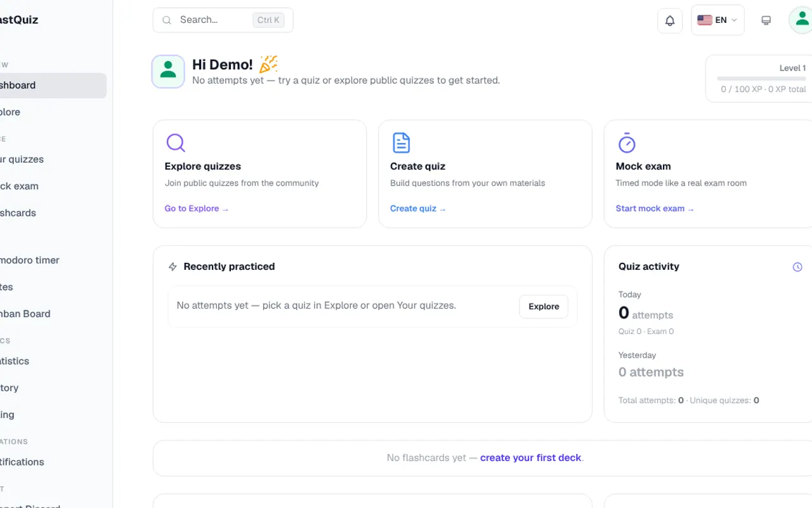Click create your first deck link
Image resolution: width=812 pixels, height=508 pixels.
tap(531, 458)
